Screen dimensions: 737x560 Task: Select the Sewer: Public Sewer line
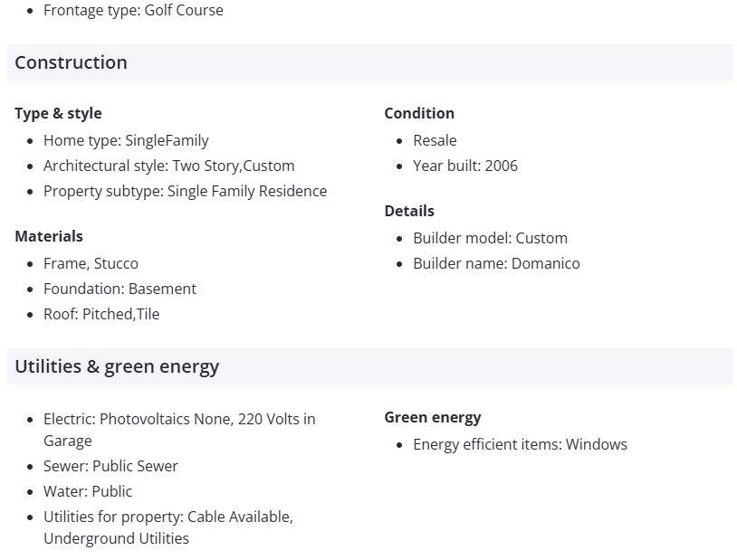(x=110, y=466)
